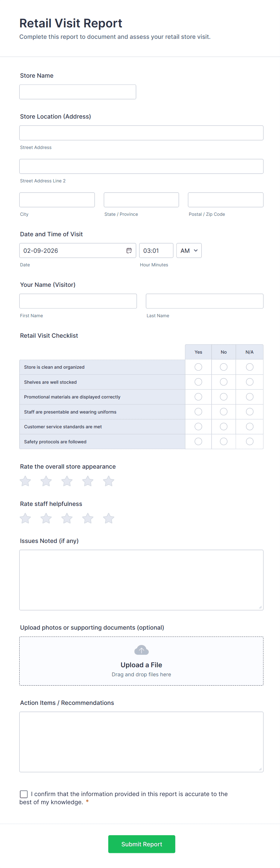
Task: Give staff helpfulness five stars
Action: coord(108,518)
